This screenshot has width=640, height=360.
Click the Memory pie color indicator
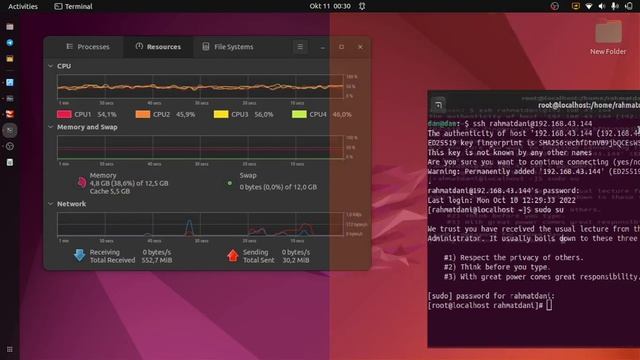pyautogui.click(x=82, y=182)
